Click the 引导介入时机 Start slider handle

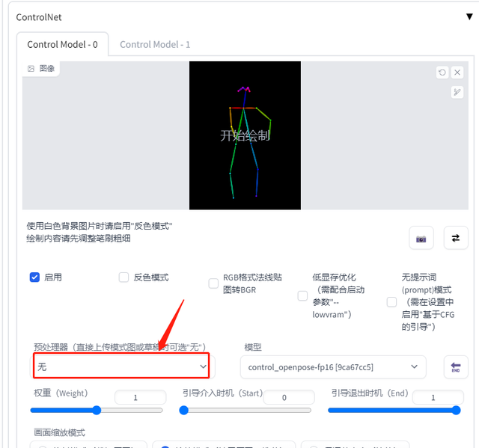(x=183, y=410)
